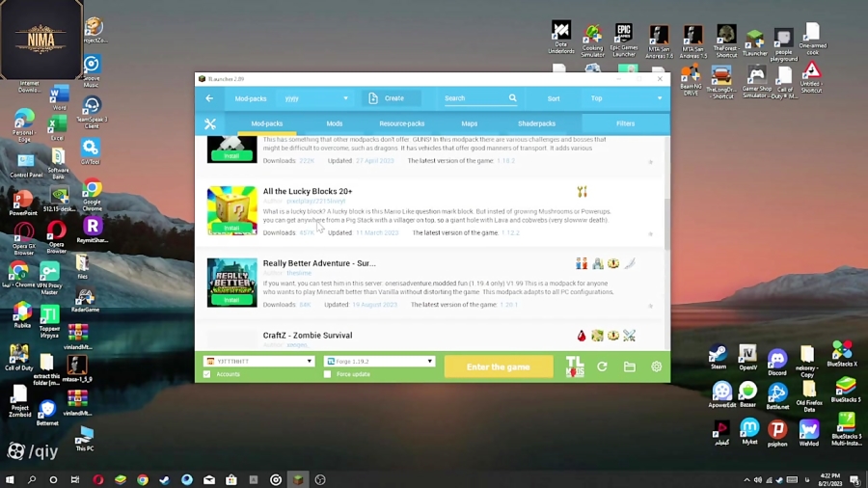Viewport: 868px width, 488px height.
Task: Click feather icon on Really Better Adventure
Action: tap(629, 264)
